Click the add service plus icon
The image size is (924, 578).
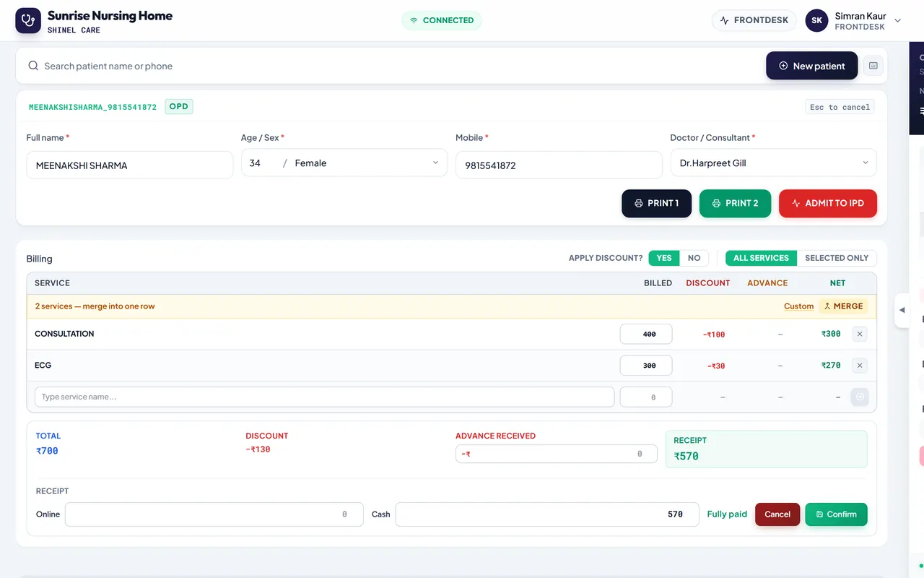point(859,397)
